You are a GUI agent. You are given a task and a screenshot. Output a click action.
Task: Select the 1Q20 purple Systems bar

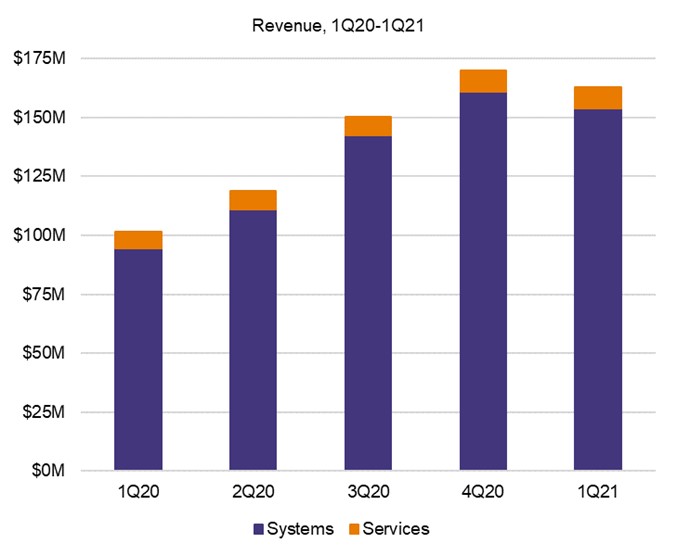(138, 360)
